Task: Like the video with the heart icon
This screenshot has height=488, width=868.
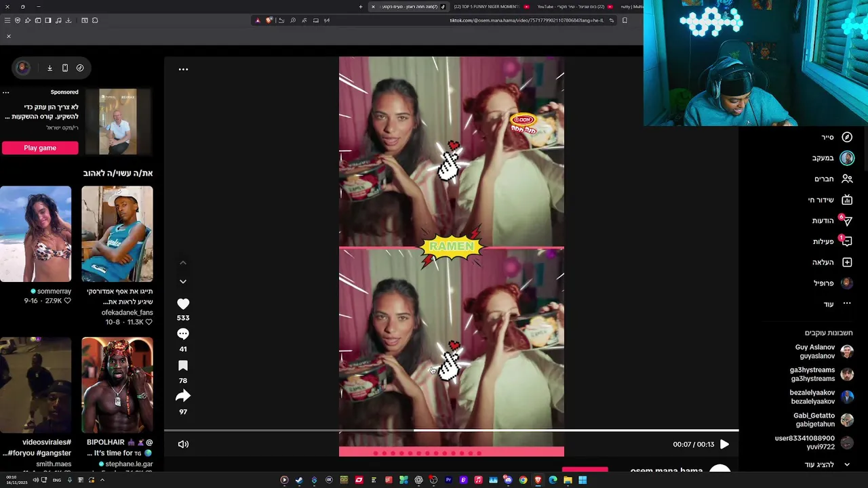Action: [x=183, y=304]
